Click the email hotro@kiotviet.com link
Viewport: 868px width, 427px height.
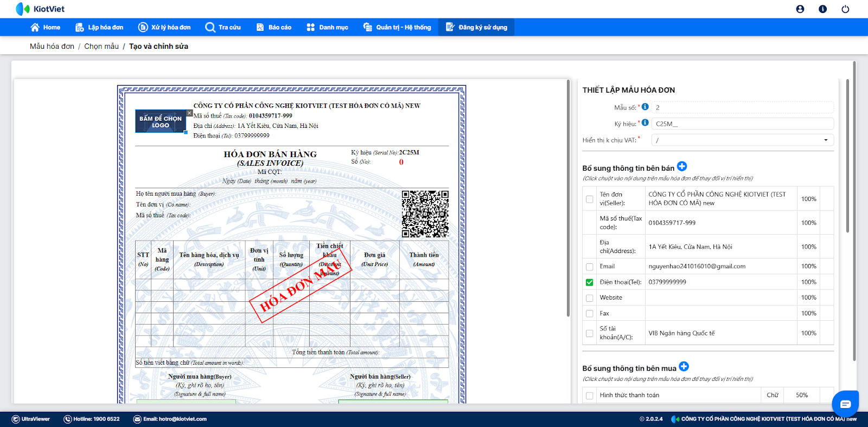pos(182,419)
